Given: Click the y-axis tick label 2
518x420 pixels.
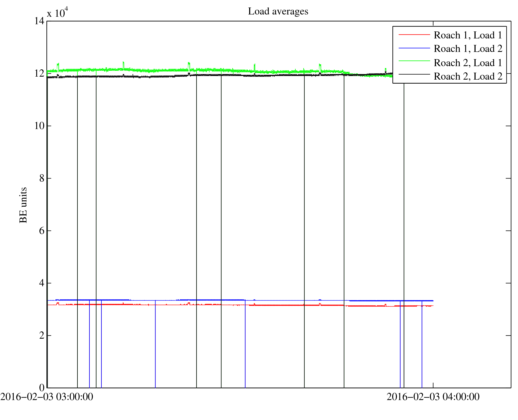Looking at the screenshot, I should pyautogui.click(x=42, y=335).
